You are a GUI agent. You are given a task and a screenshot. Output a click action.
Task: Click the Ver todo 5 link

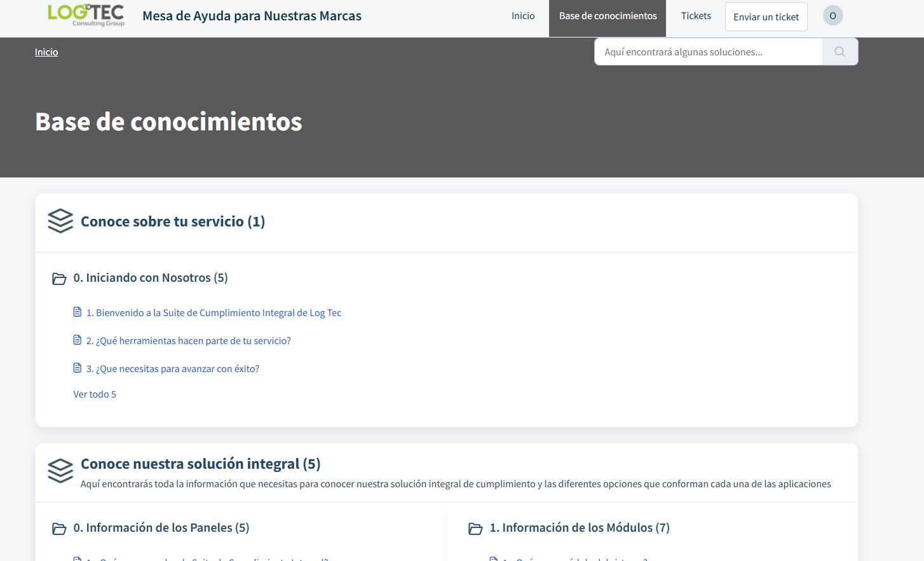click(95, 394)
